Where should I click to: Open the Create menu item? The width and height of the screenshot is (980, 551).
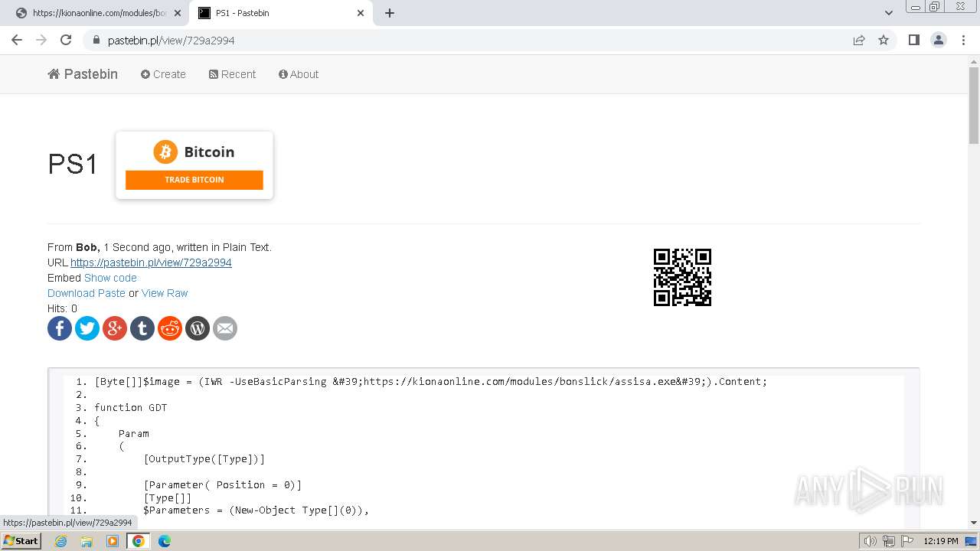pyautogui.click(x=163, y=74)
